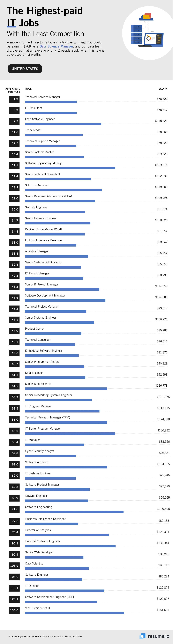Click the SALARY column header
The height and width of the screenshot is (644, 173).
[x=163, y=89]
